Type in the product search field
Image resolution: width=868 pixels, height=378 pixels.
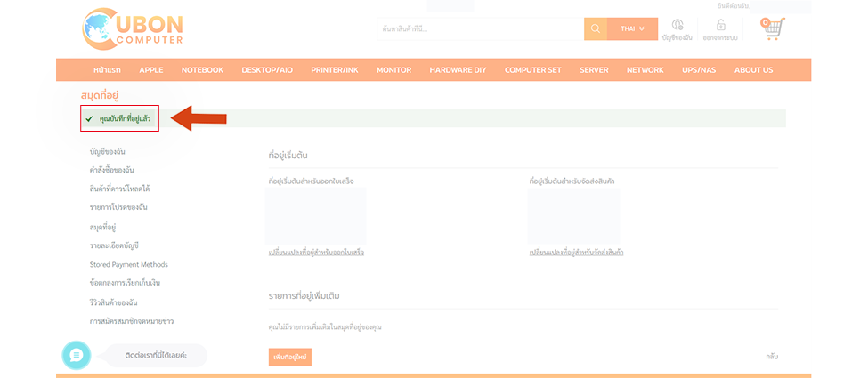point(479,28)
